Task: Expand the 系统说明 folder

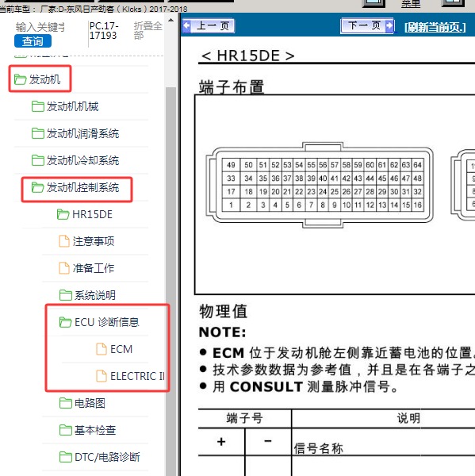Action: pyautogui.click(x=95, y=295)
